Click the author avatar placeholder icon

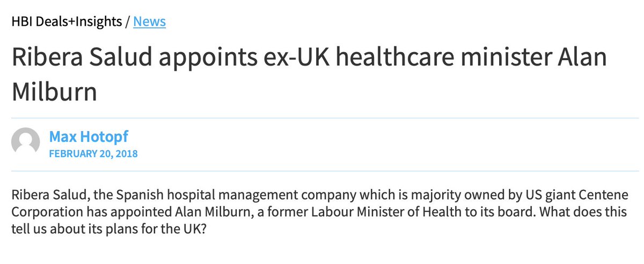(x=26, y=142)
